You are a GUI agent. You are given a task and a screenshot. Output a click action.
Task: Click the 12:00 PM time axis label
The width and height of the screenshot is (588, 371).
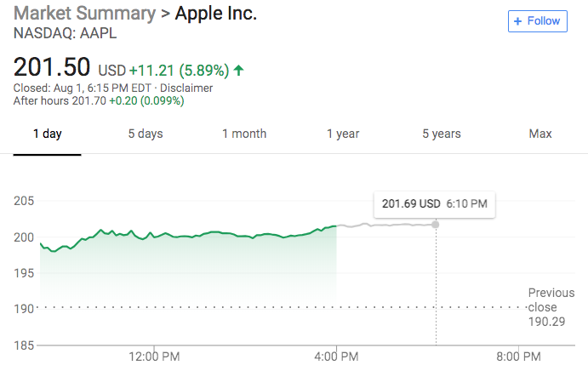pos(155,355)
